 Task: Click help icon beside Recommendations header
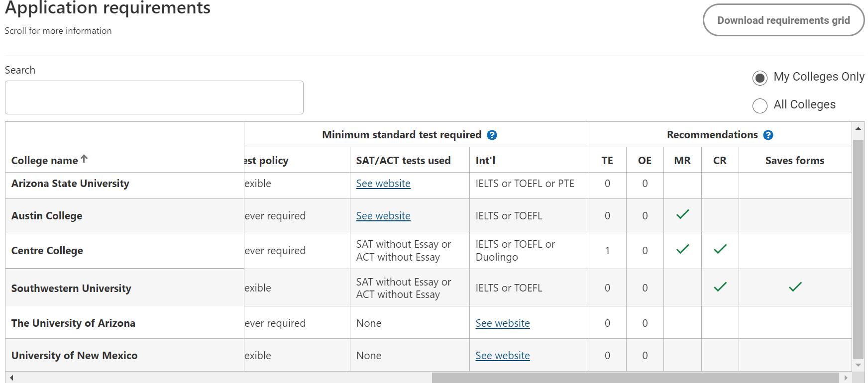(x=768, y=135)
